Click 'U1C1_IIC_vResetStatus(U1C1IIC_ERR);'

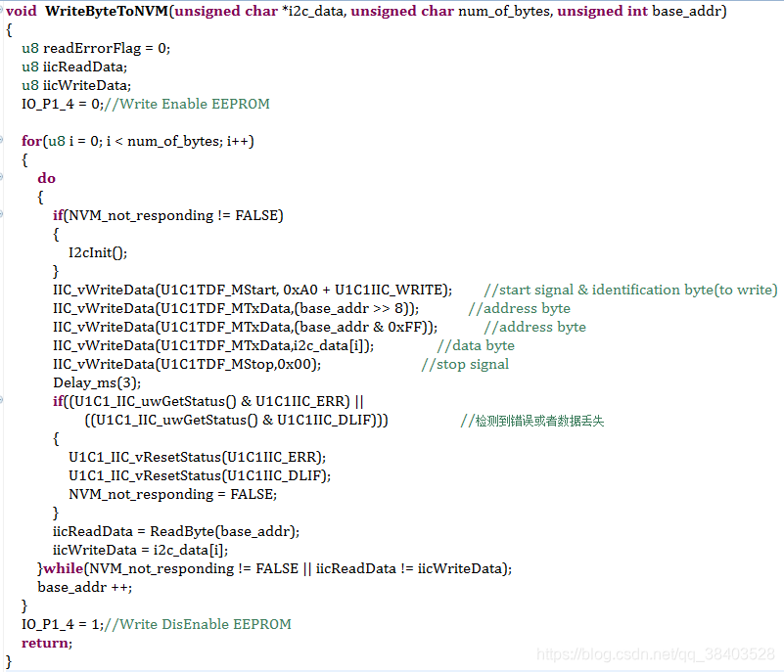coord(197,457)
